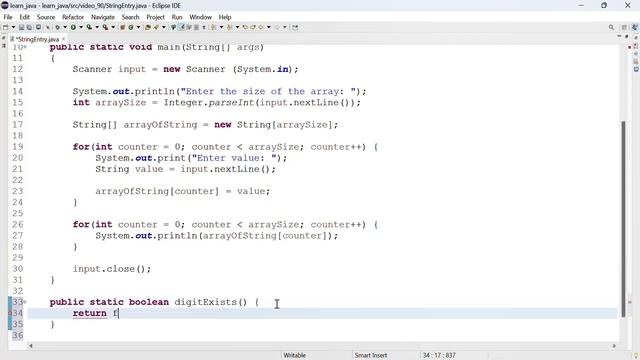This screenshot has width=640, height=360.
Task: Open the Window menu
Action: coord(200,17)
